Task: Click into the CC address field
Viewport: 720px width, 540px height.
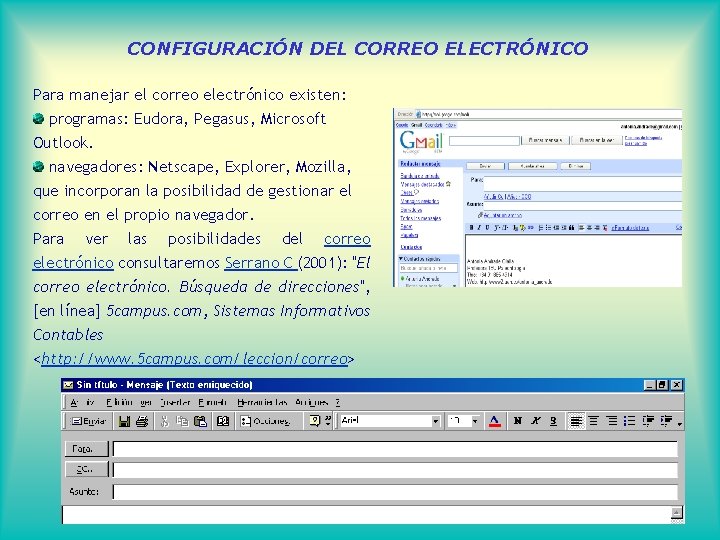Action: pos(395,470)
